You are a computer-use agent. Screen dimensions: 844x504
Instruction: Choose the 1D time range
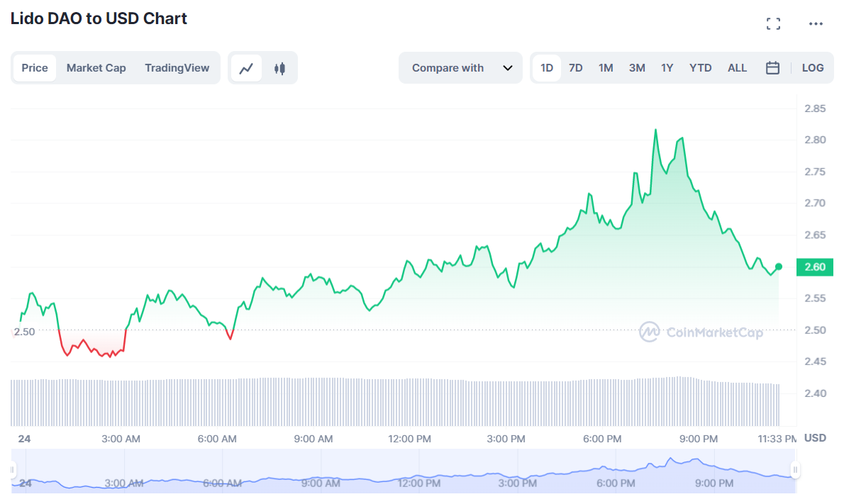(547, 68)
